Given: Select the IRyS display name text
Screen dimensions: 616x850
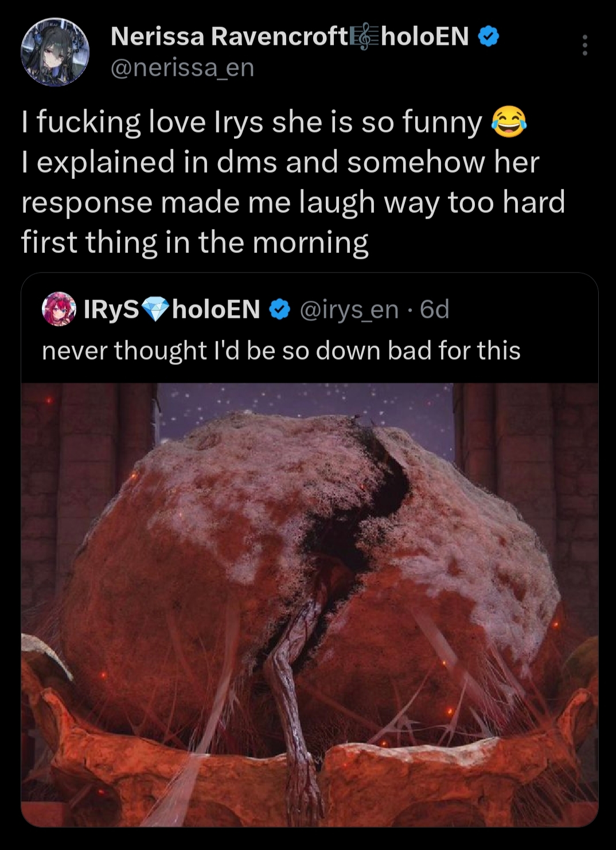Looking at the screenshot, I should [x=111, y=309].
